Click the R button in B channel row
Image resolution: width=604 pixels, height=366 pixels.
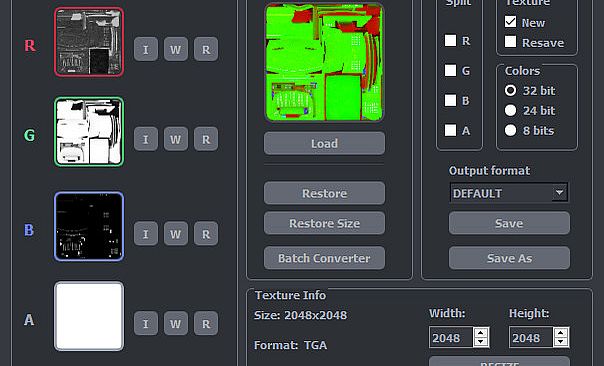206,233
